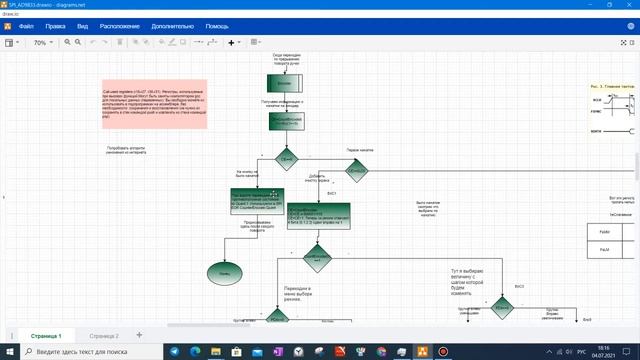Open the table insert dropdown
The height and width of the screenshot is (360, 640).
point(256,42)
